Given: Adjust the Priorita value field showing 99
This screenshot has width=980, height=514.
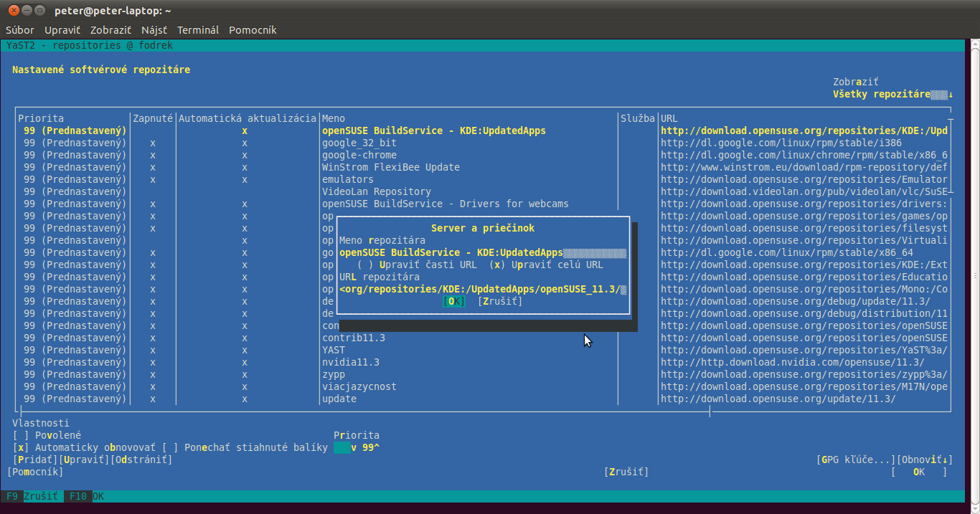Looking at the screenshot, I should tap(357, 448).
